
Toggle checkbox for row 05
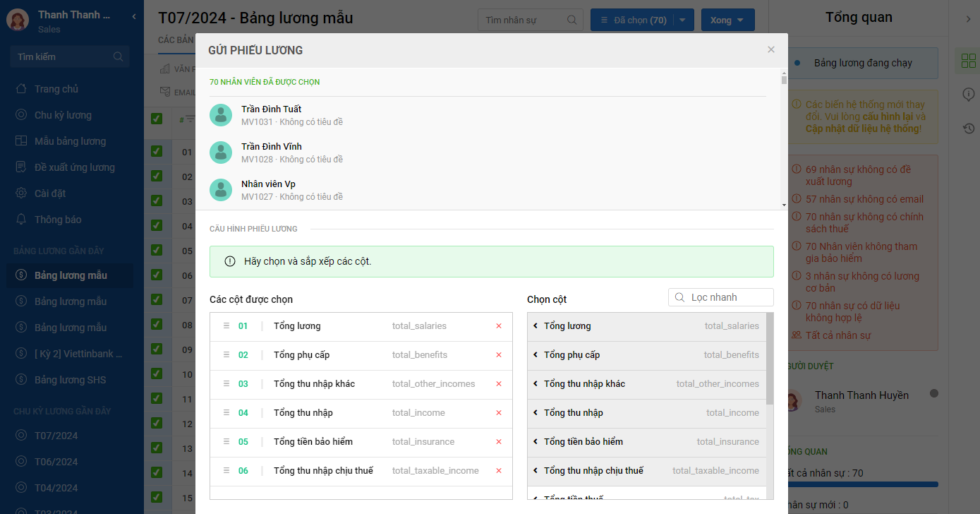(x=157, y=249)
